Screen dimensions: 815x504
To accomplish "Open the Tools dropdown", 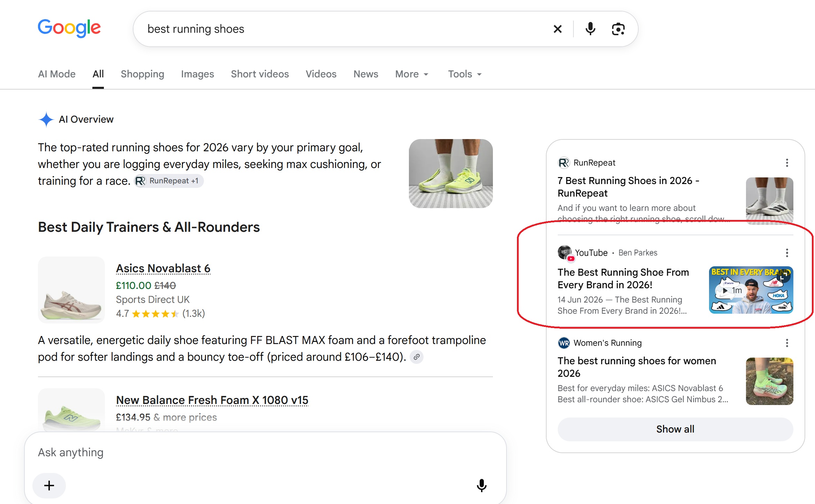I will (x=465, y=74).
